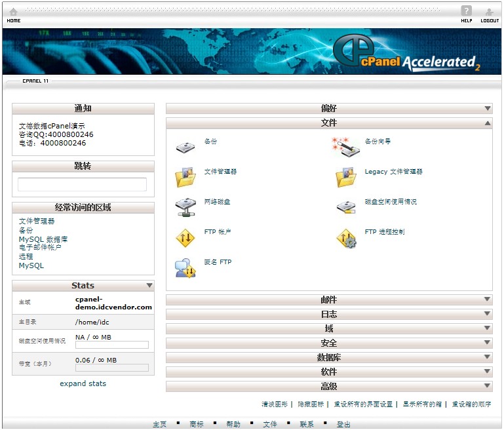
Task: Click the CPANEL 11 breadcrumb label
Action: click(35, 81)
